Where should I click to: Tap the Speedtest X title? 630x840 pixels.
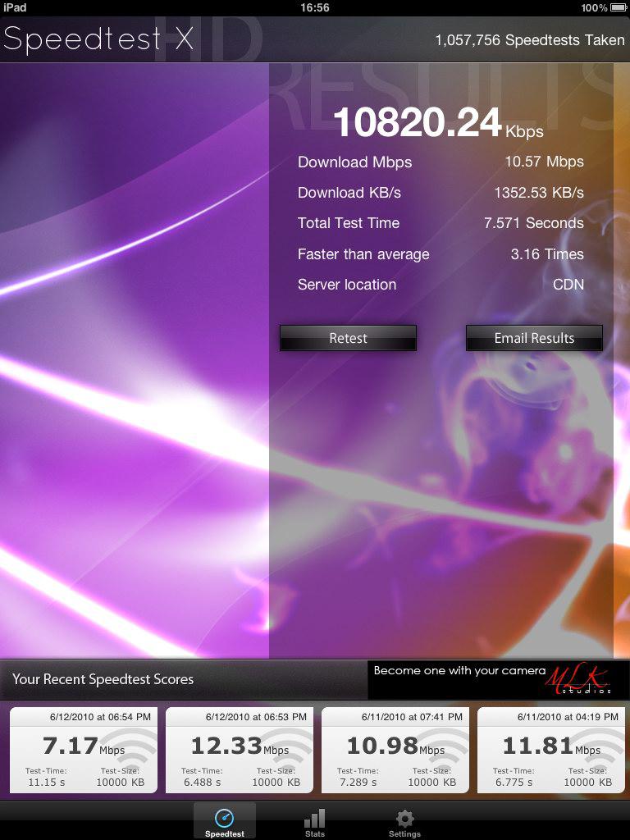[98, 39]
